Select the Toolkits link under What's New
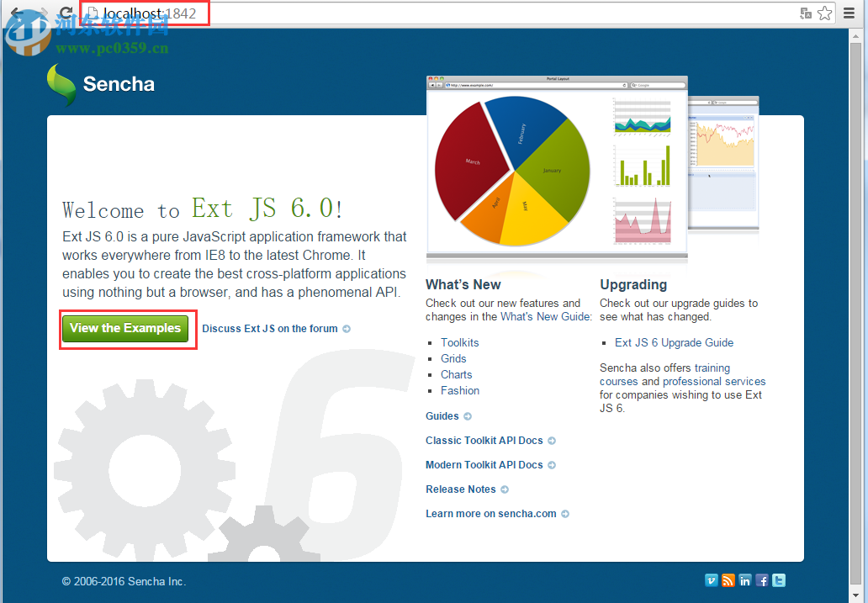 click(x=459, y=342)
